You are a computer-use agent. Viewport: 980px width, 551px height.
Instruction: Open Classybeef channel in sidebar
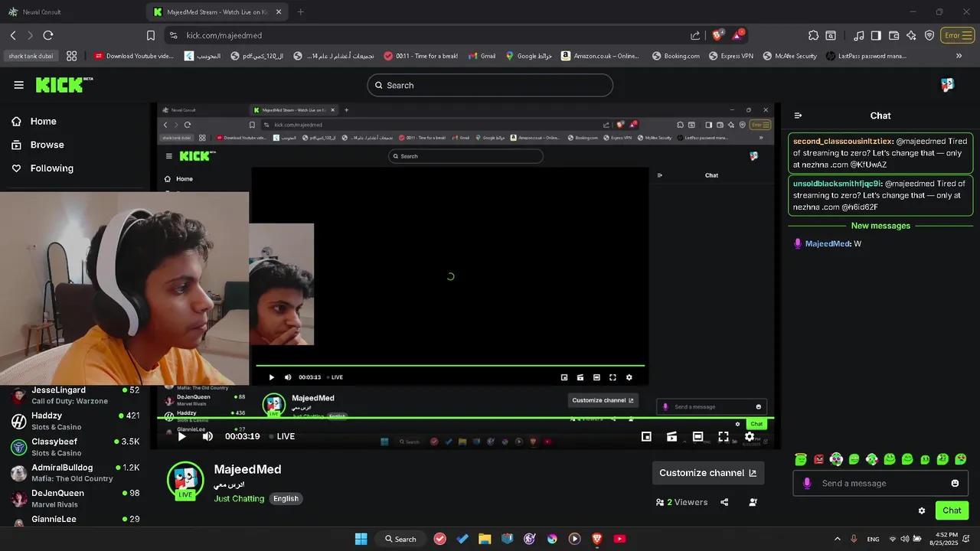[x=75, y=447]
